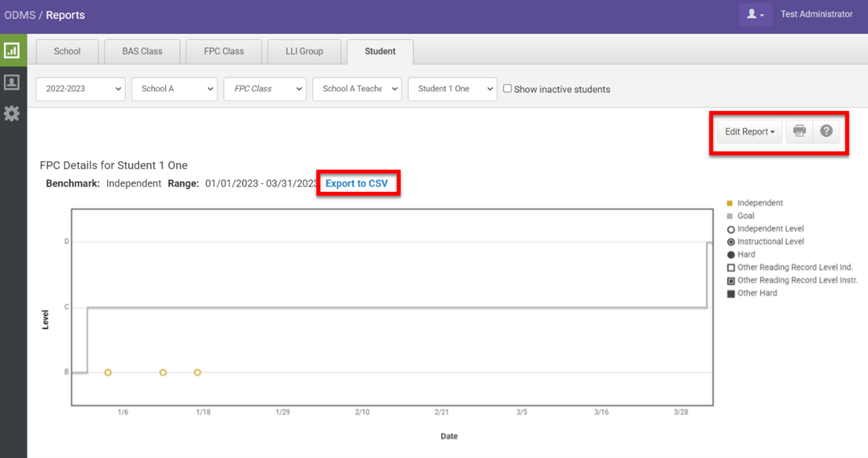This screenshot has height=458, width=868.
Task: Switch to the LLI Group tab
Action: point(304,51)
